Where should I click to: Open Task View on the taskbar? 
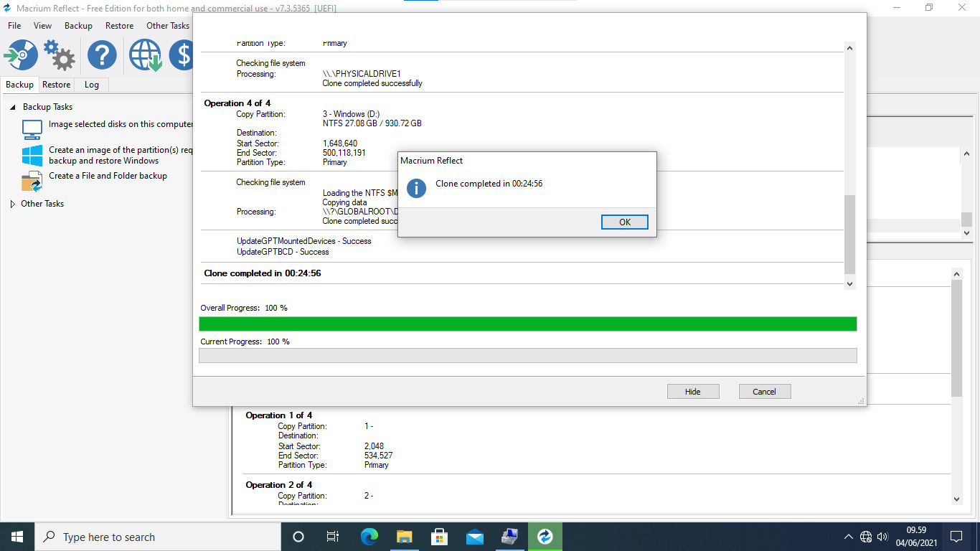click(333, 537)
